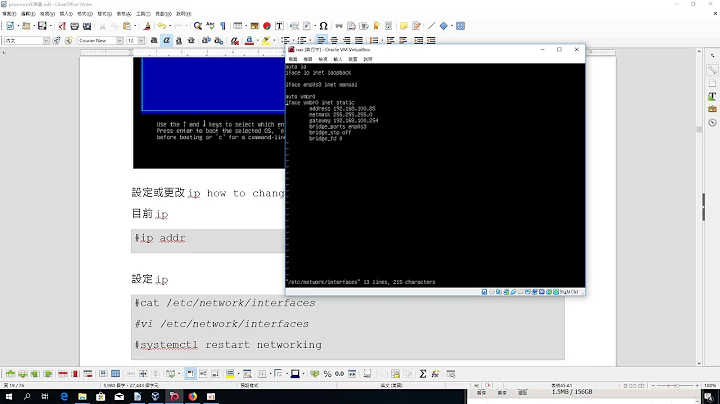The image size is (720, 404).
Task: Expand the New document dropdown arrow
Action: pos(18,26)
